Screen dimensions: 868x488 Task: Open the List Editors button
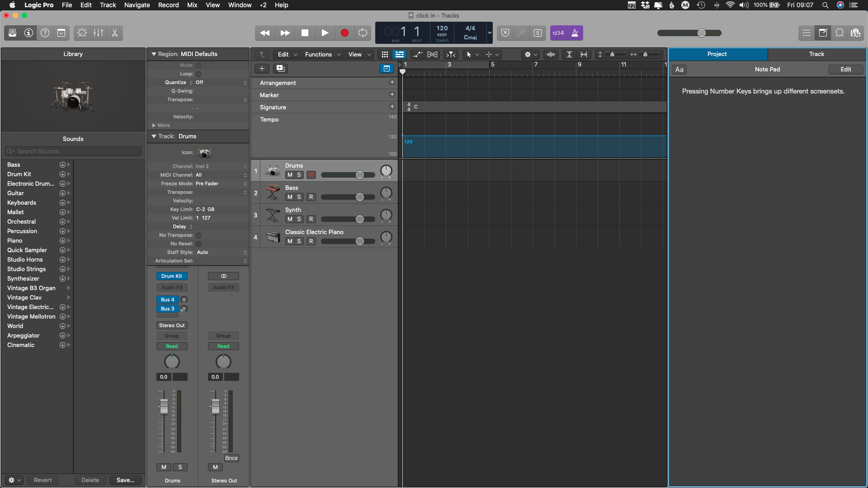tap(807, 33)
